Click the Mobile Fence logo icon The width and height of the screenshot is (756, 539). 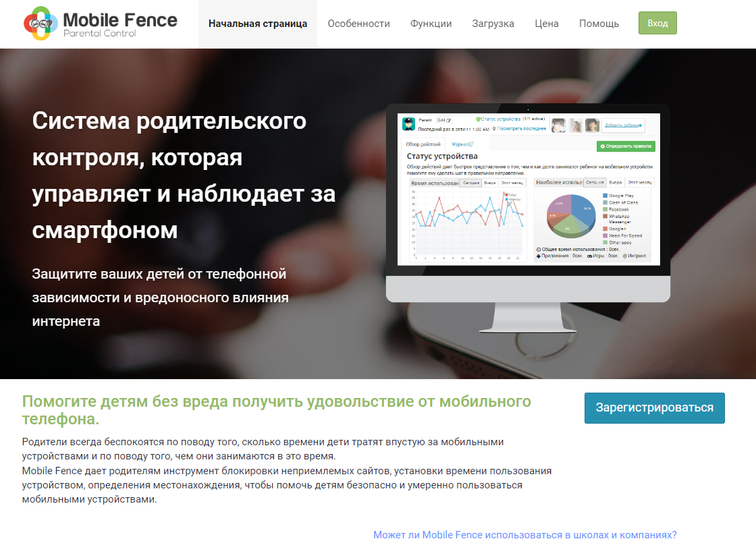coord(40,23)
